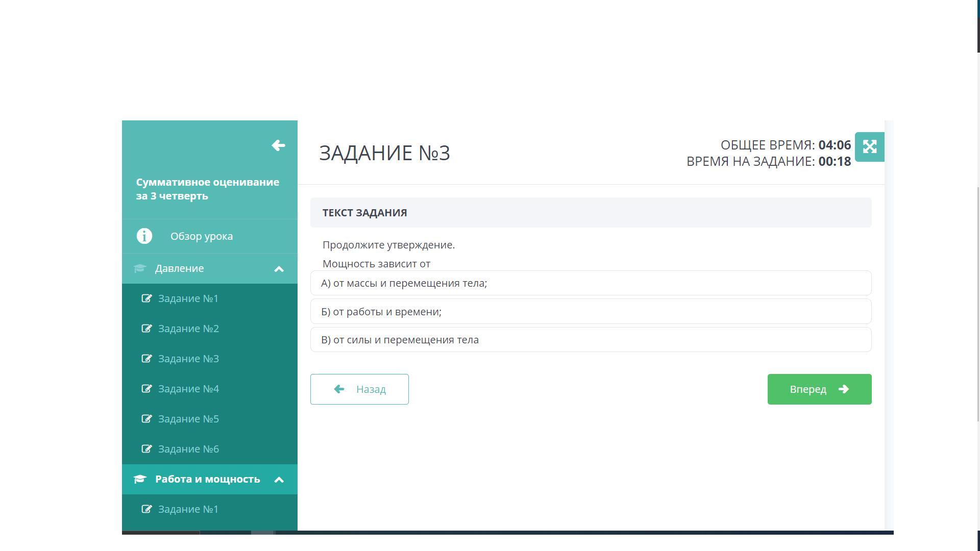Click edit icon next to Задание №4
Screen dimensions: 980x551
click(146, 389)
